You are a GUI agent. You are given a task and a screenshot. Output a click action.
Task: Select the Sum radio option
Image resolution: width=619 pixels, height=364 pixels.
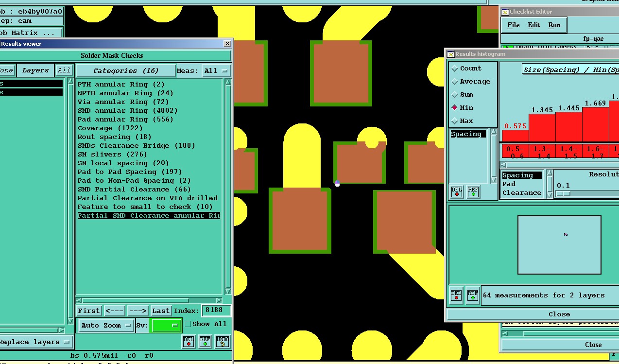coord(462,95)
